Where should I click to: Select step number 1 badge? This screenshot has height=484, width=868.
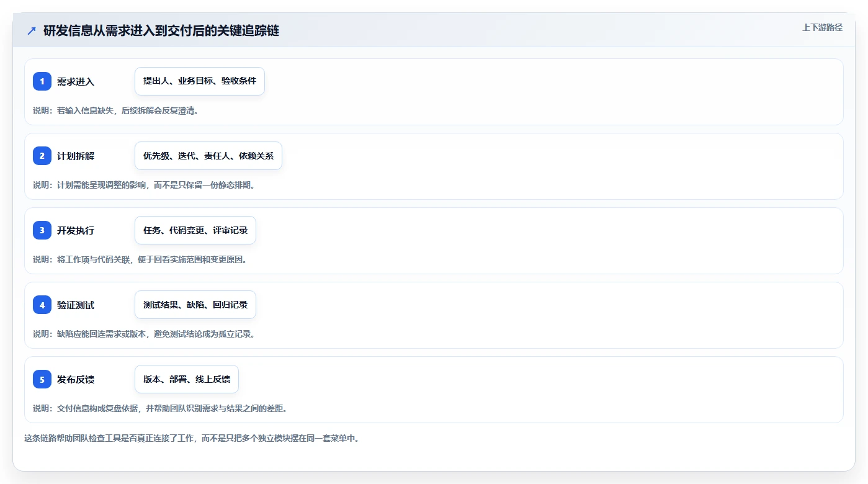[x=42, y=81]
